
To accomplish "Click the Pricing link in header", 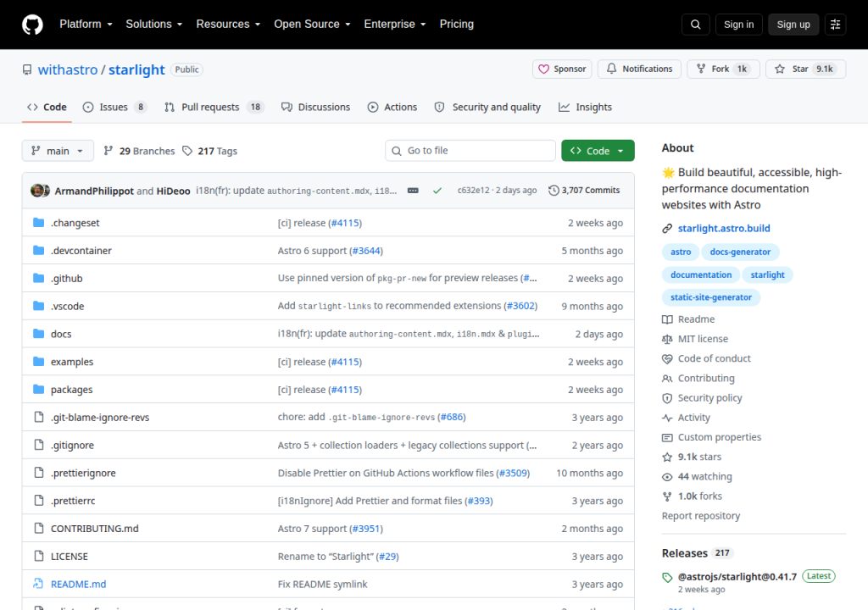I will (x=457, y=25).
